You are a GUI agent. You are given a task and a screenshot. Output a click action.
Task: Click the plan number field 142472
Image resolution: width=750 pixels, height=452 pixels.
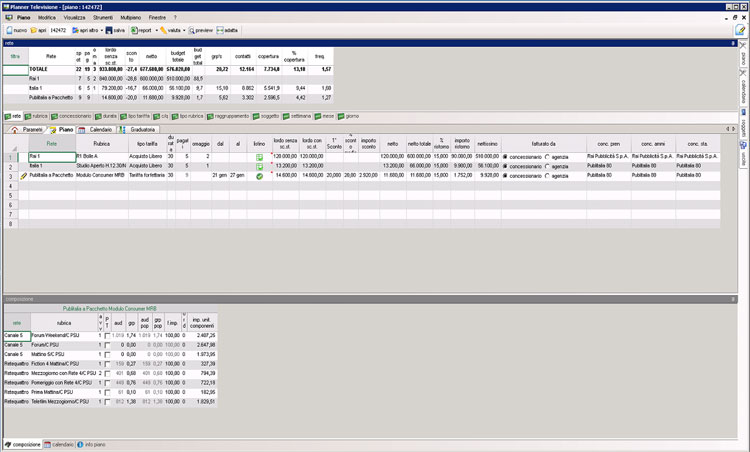click(x=59, y=31)
